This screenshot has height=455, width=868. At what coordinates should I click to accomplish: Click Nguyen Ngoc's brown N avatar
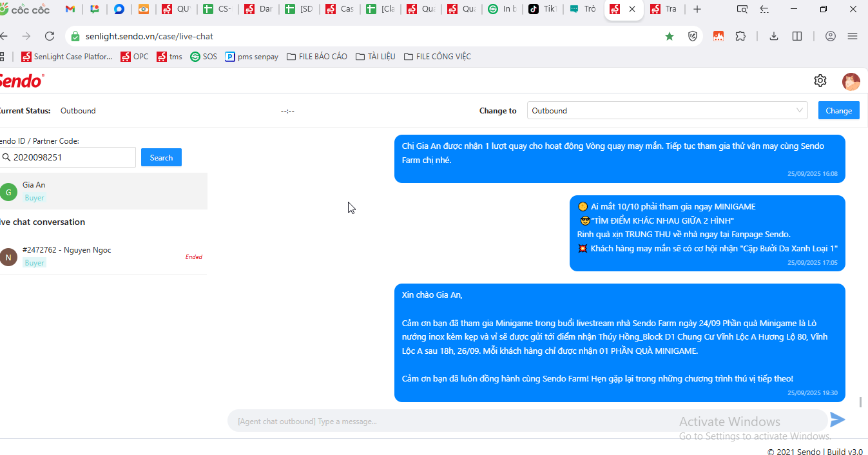[x=8, y=257]
